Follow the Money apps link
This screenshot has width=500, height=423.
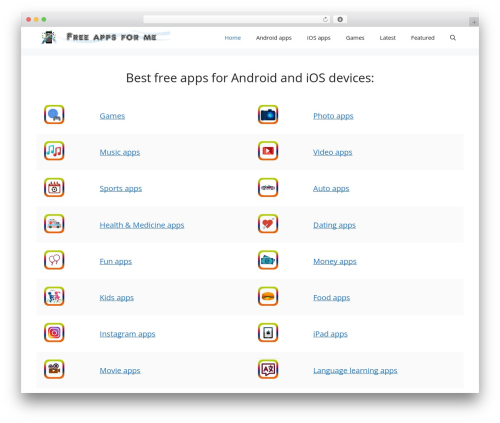[335, 262]
